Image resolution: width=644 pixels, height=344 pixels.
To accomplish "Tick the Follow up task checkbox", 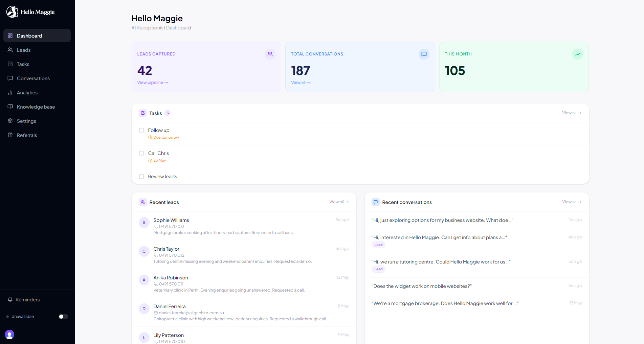I will click(x=141, y=130).
